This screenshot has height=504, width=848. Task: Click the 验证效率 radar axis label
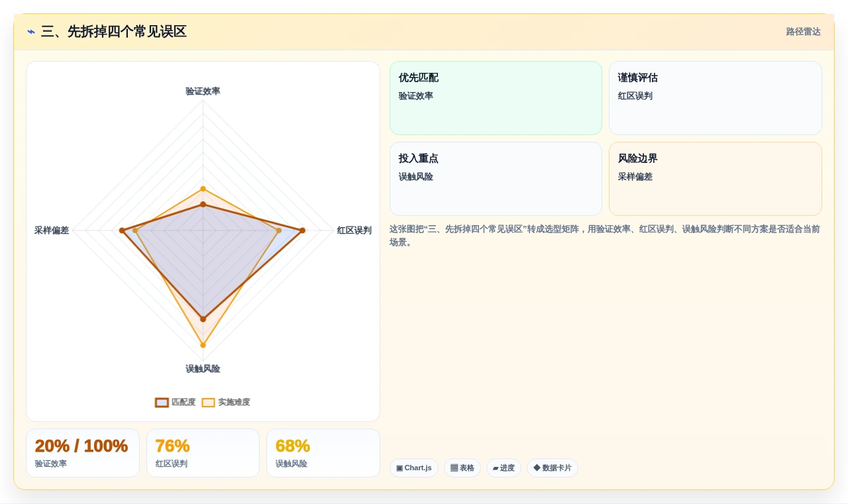pos(203,91)
